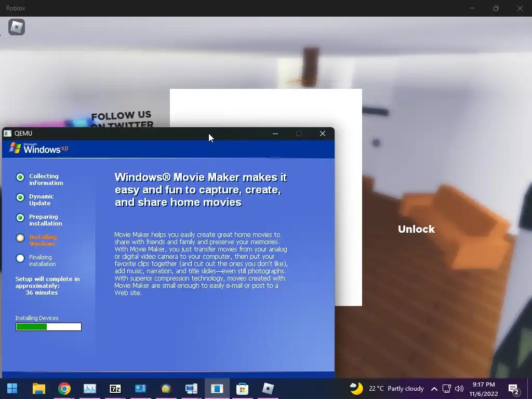Open the volume control tray icon
This screenshot has width=532, height=399.
(x=459, y=389)
